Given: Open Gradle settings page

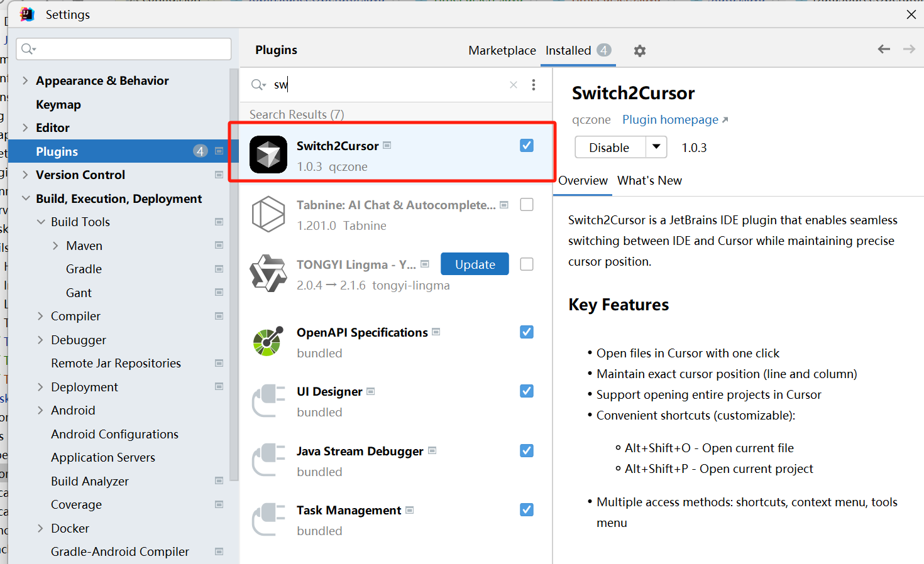Looking at the screenshot, I should coord(84,269).
